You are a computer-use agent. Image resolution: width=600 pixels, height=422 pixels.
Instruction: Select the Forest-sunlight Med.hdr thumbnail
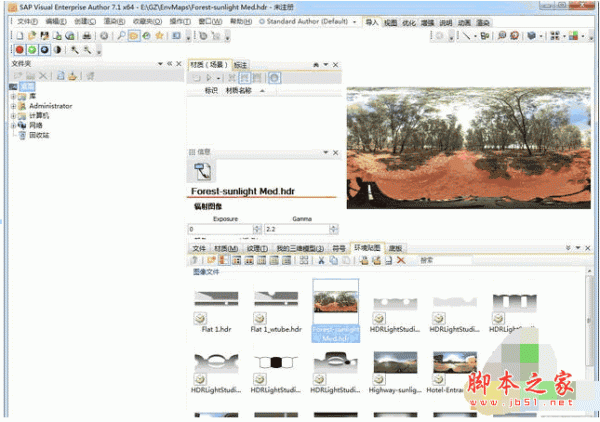point(336,311)
